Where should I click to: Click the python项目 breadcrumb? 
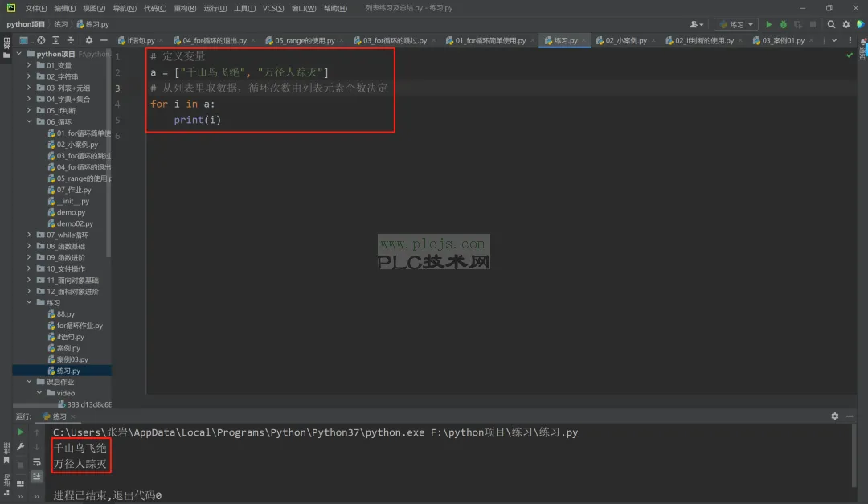tap(26, 24)
